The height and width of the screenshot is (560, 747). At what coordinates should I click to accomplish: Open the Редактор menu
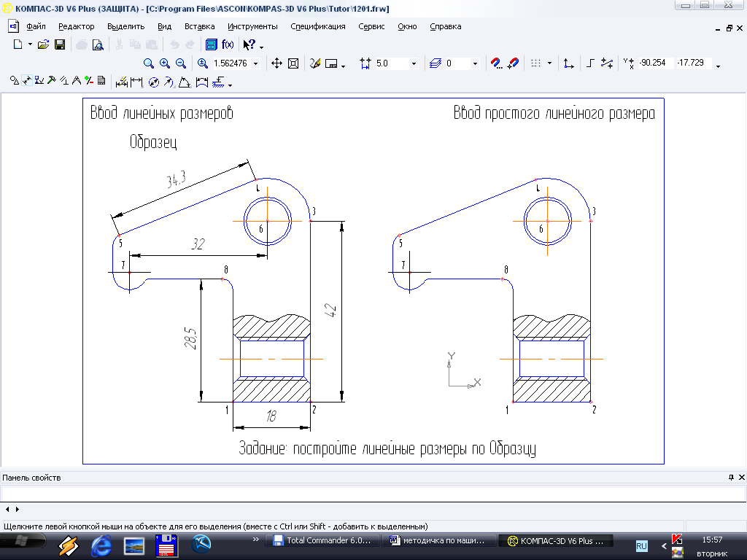76,27
